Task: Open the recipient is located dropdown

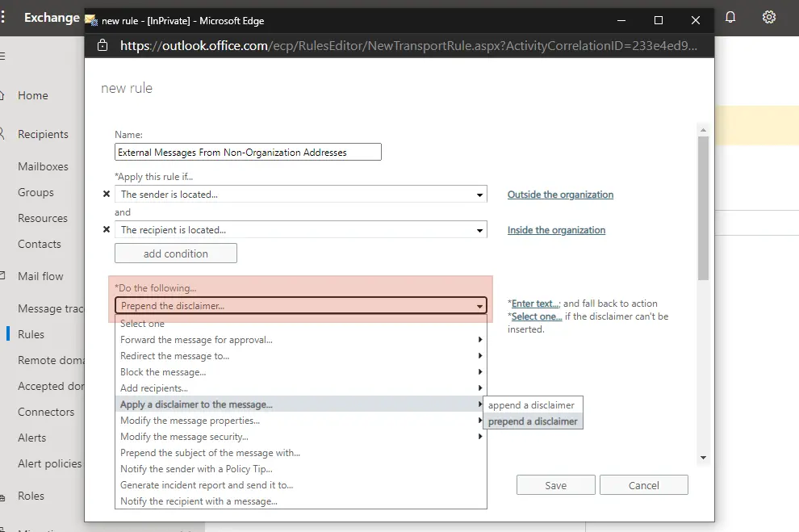Action: pos(301,230)
